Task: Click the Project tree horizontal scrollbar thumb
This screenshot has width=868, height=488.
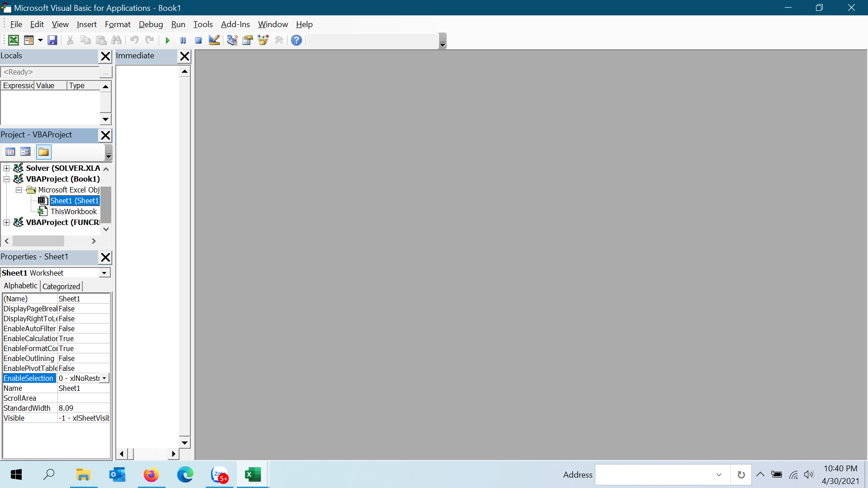Action: pyautogui.click(x=38, y=241)
